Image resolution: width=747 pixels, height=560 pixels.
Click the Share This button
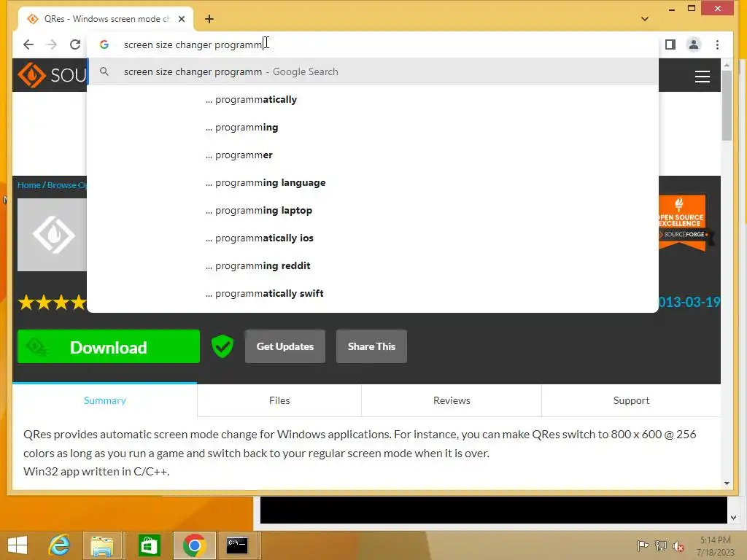pos(371,346)
